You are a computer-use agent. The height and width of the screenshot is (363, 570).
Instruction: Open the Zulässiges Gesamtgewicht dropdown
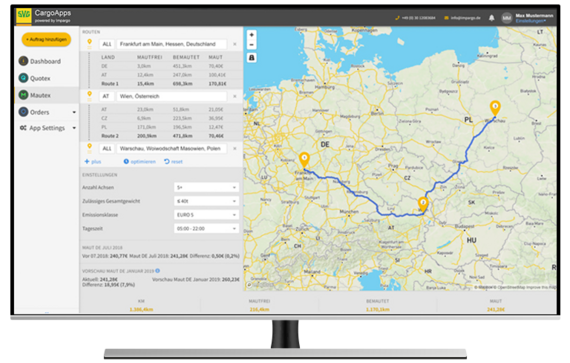click(206, 201)
